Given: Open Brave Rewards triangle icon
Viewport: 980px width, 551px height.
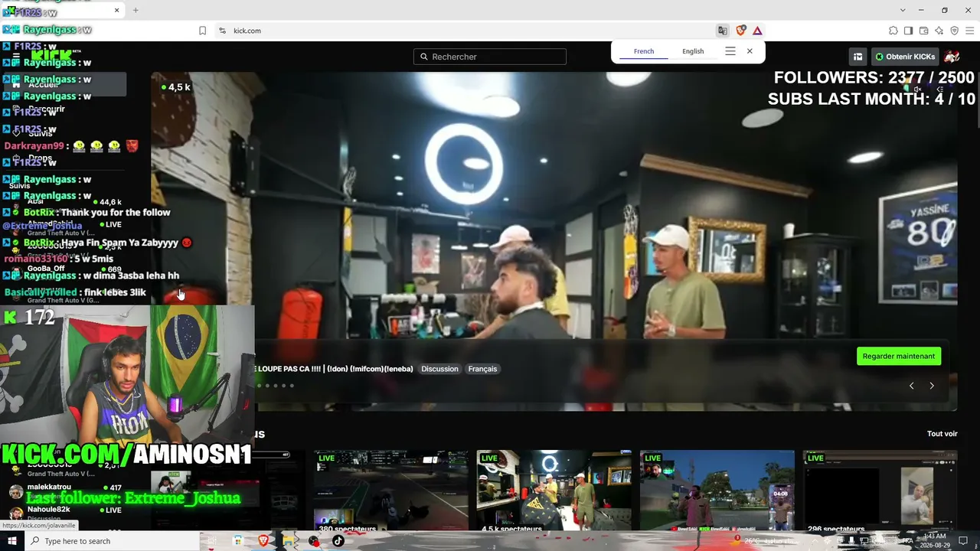Looking at the screenshot, I should tap(757, 31).
